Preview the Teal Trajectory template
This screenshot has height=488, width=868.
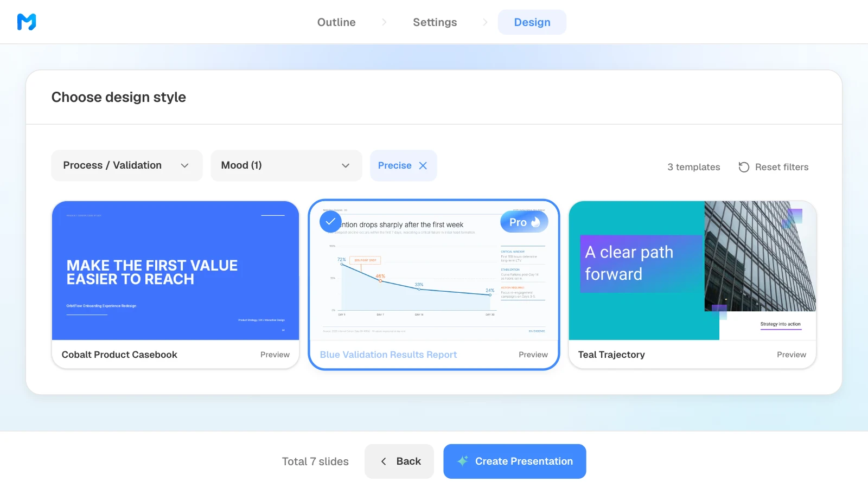(792, 355)
